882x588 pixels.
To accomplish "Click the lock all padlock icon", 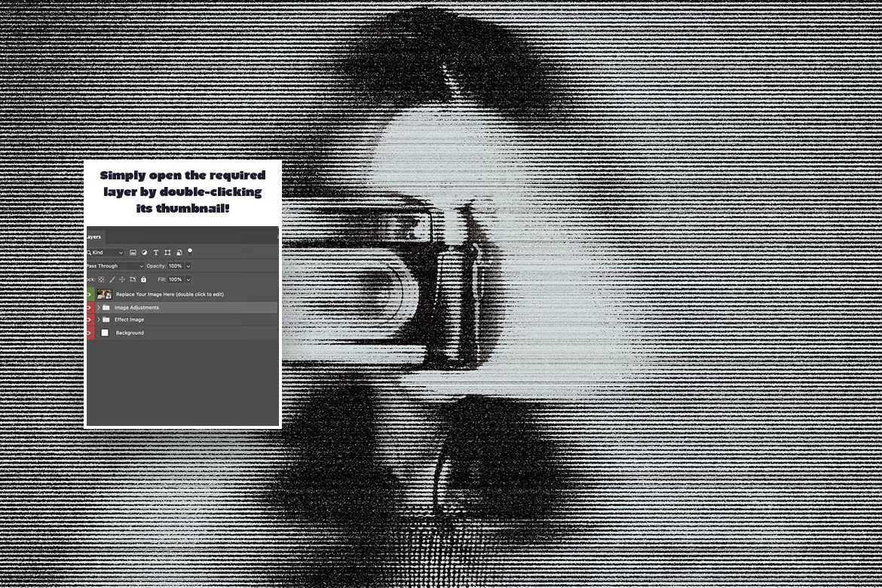I will coord(143,280).
